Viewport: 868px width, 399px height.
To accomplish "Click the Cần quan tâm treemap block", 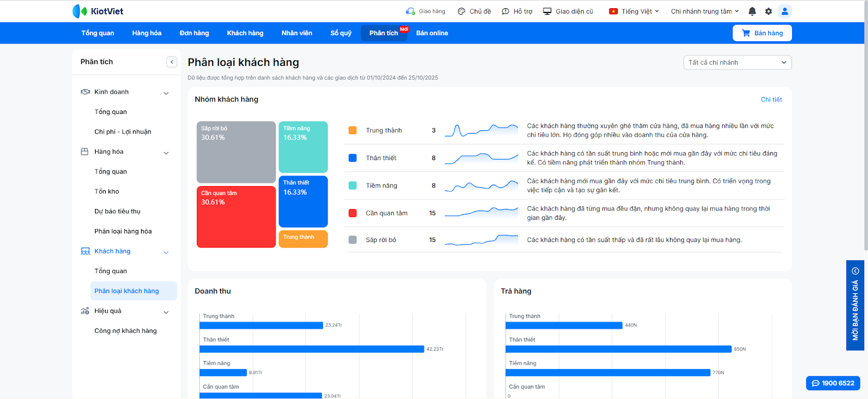I will [236, 217].
